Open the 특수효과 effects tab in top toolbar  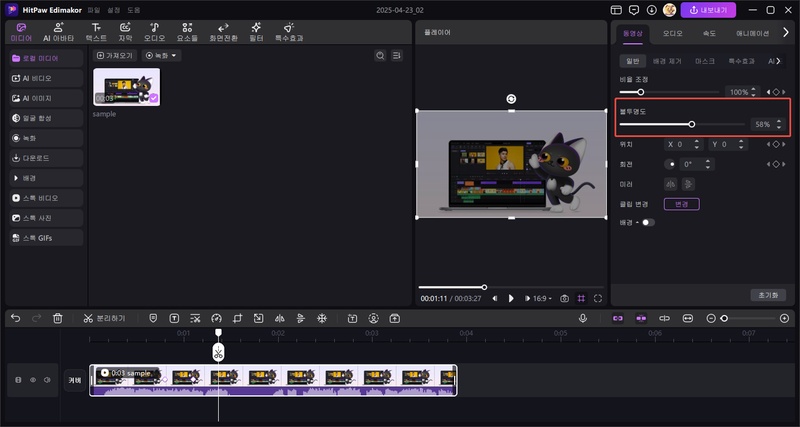click(x=289, y=32)
